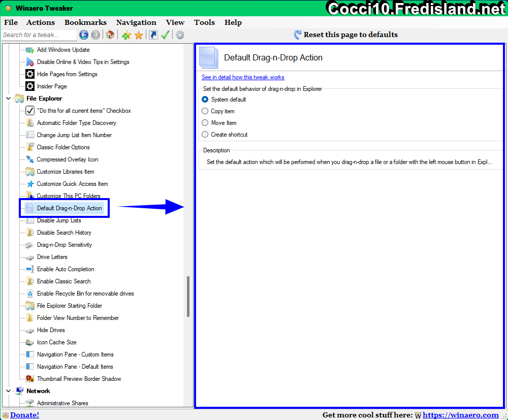The image size is (508, 420).
Task: Click the Enable Recycle Bin icon
Action: [30, 294]
